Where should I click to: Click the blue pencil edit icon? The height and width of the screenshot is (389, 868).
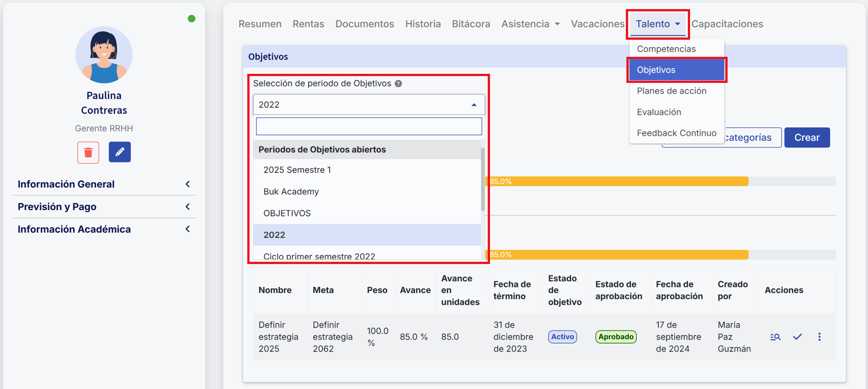119,152
